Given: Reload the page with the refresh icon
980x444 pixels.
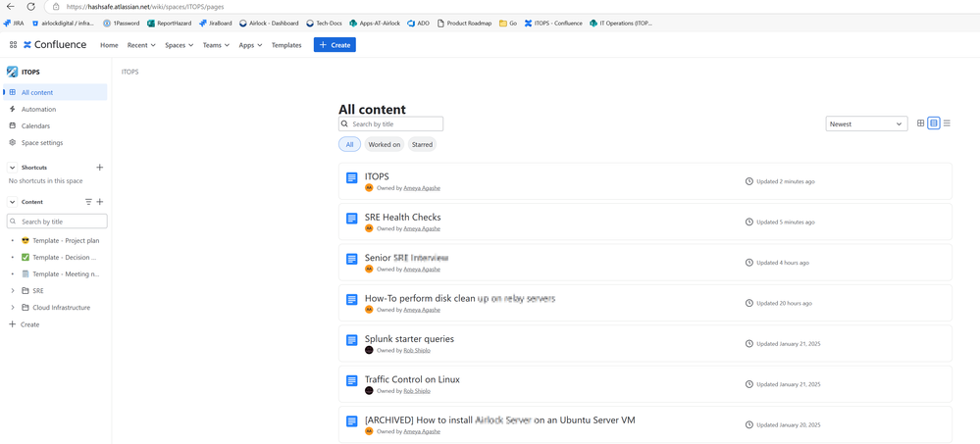Looking at the screenshot, I should (30, 6).
